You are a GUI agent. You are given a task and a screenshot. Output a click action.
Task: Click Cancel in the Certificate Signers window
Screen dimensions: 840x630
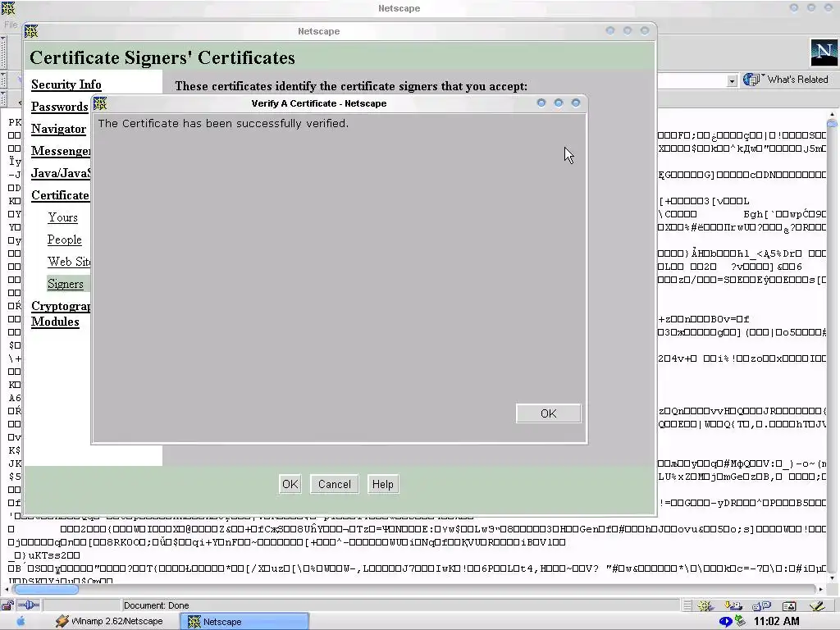[335, 484]
